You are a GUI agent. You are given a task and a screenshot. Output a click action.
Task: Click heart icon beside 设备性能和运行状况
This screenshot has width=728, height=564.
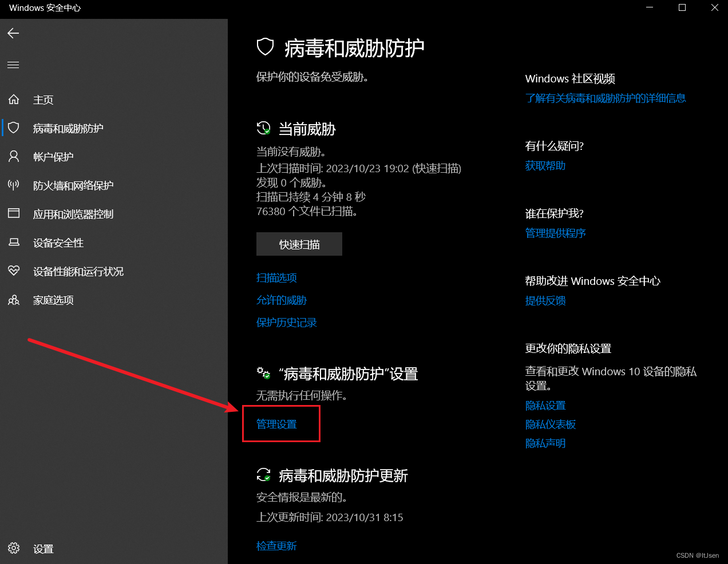tap(14, 271)
